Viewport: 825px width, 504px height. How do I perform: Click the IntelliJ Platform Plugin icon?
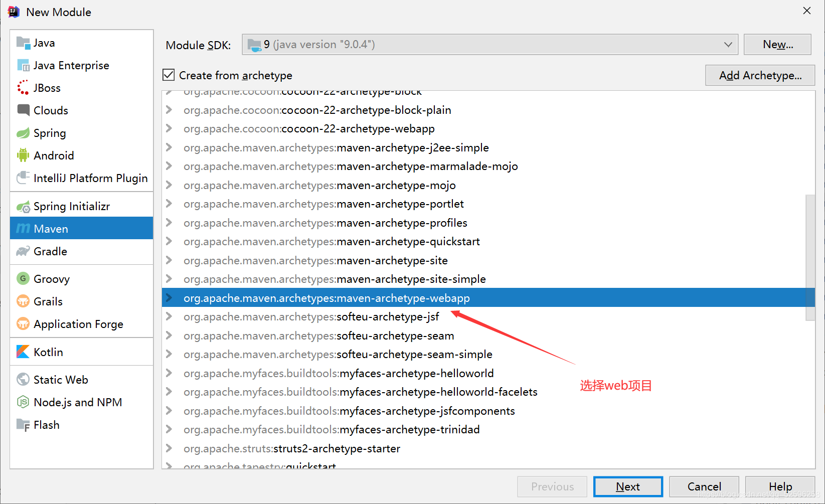click(23, 178)
